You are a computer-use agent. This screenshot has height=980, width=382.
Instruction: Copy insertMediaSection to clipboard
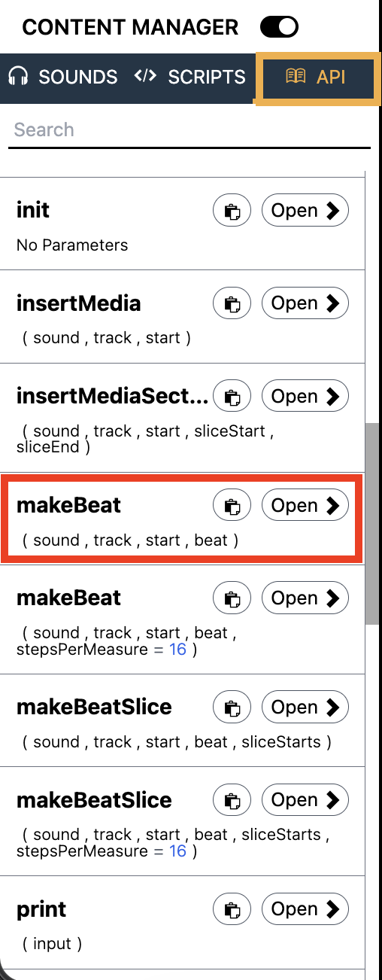[232, 397]
